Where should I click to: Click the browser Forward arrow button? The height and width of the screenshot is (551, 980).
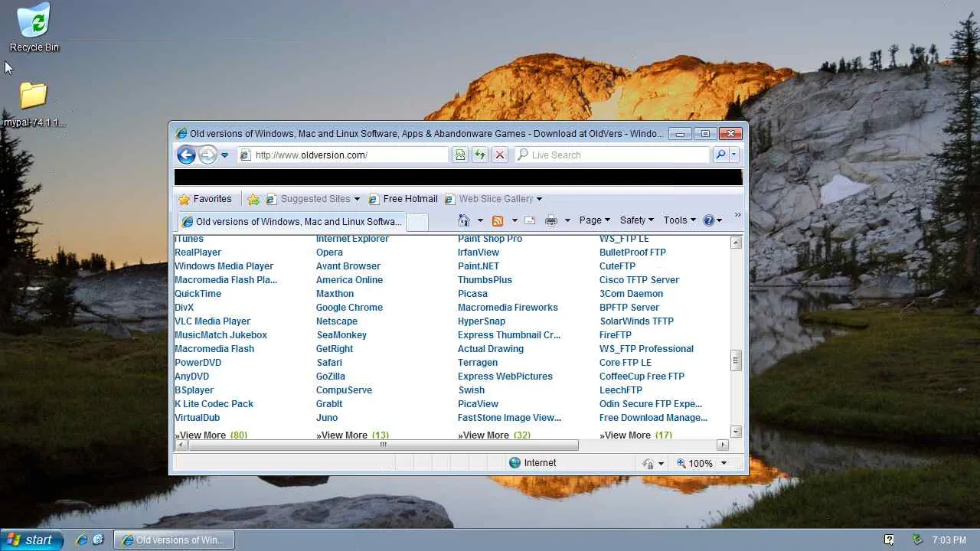coord(207,155)
